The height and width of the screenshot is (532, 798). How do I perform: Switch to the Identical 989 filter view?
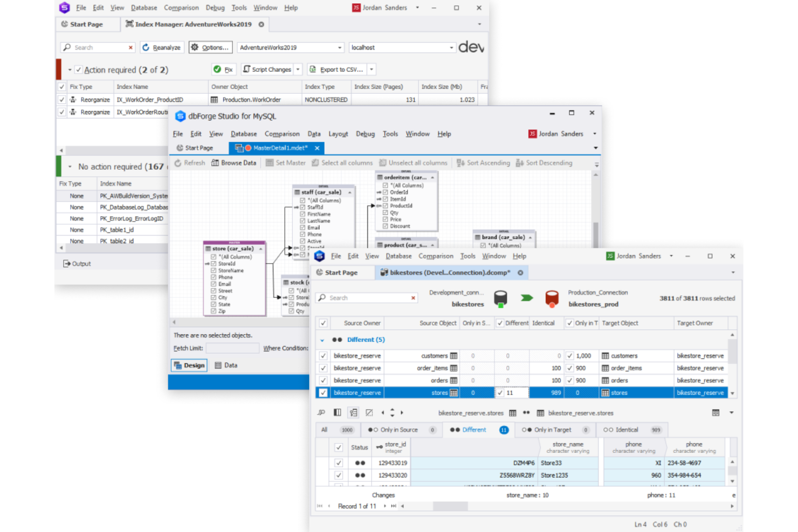point(628,430)
